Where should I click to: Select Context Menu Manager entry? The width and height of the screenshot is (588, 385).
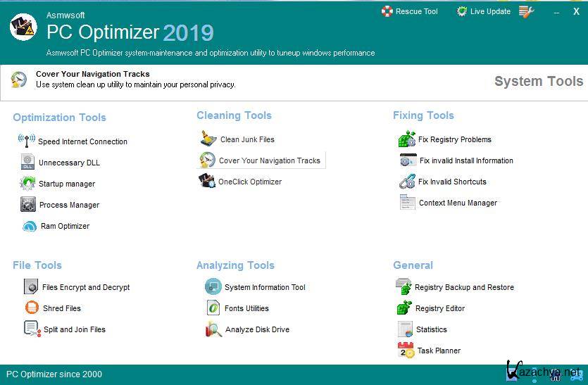pos(458,203)
